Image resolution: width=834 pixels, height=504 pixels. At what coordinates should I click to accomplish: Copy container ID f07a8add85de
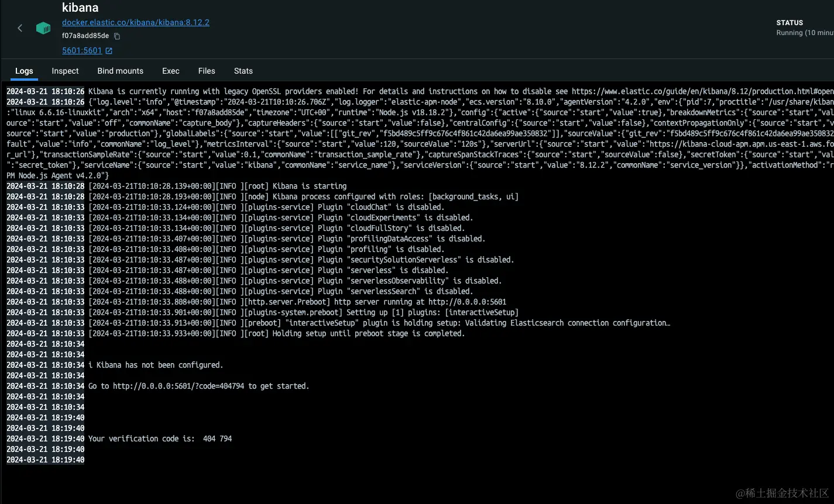(117, 36)
